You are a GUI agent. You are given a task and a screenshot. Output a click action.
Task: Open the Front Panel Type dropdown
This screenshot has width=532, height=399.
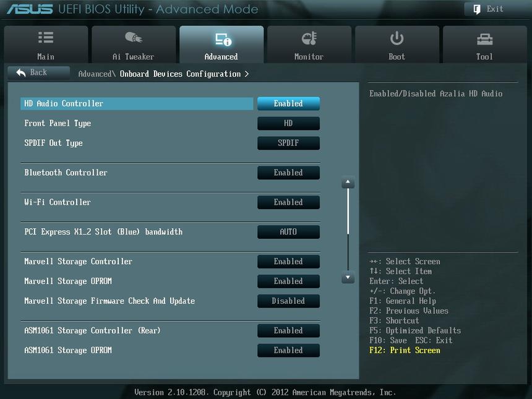[x=288, y=123]
